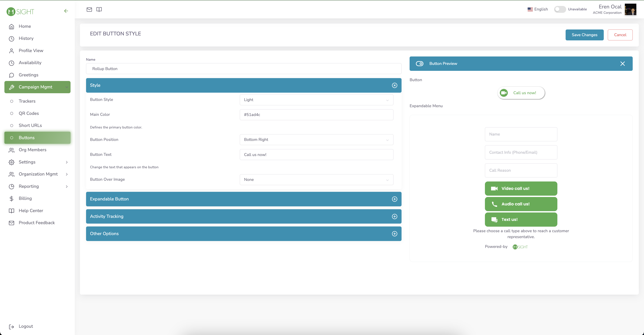Click the Availability clock icon

(11, 63)
